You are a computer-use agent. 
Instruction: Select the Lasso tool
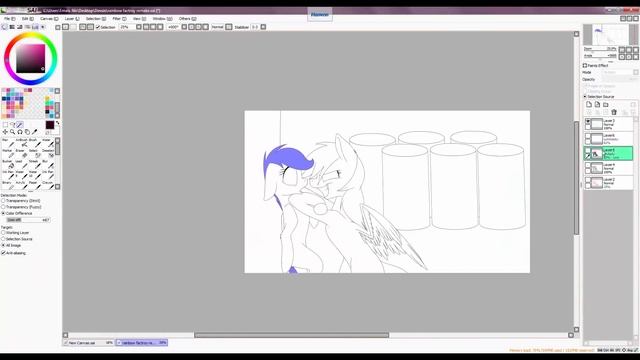[x=13, y=125]
